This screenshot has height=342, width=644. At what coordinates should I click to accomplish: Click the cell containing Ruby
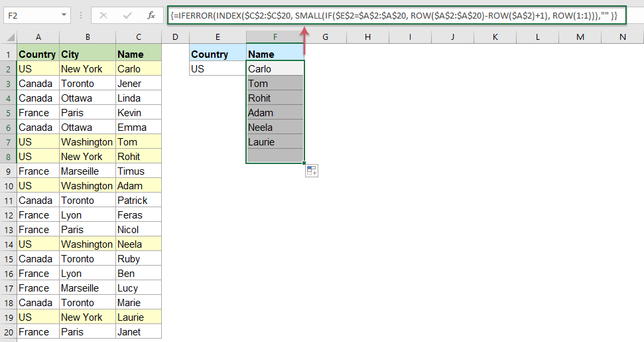tap(139, 259)
